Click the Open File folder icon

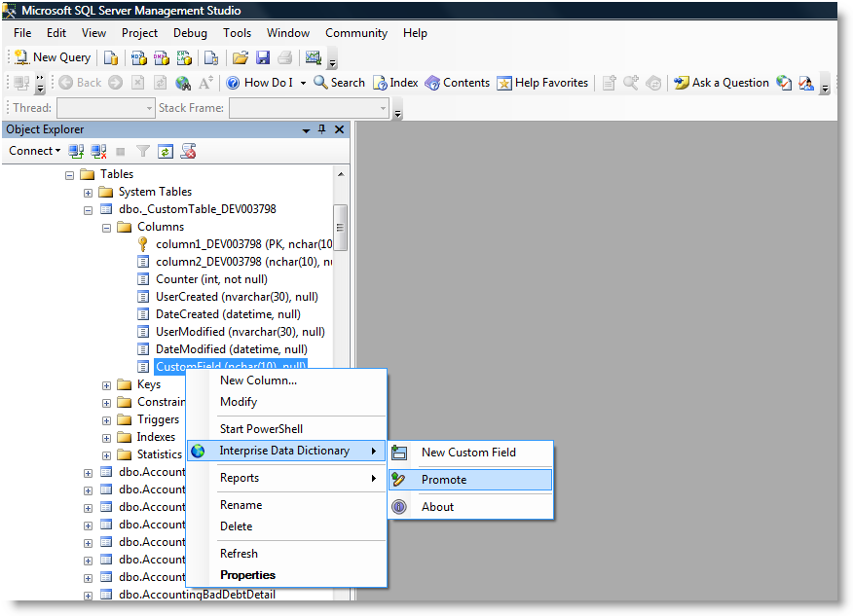point(241,57)
